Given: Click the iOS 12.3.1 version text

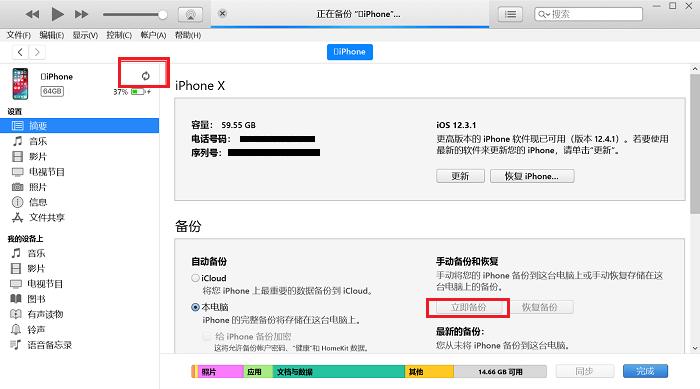Looking at the screenshot, I should pyautogui.click(x=456, y=125).
